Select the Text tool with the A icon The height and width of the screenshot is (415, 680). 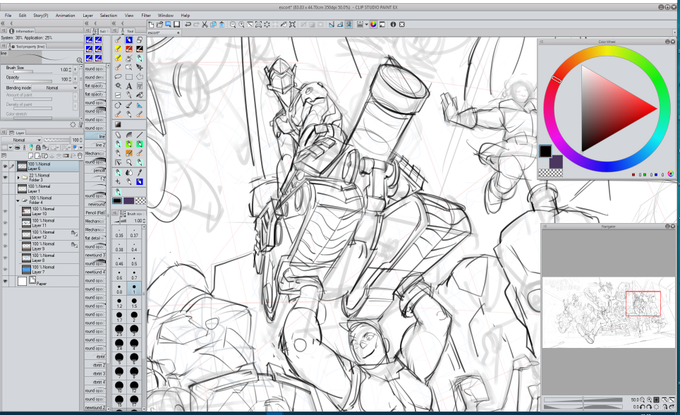[x=129, y=86]
